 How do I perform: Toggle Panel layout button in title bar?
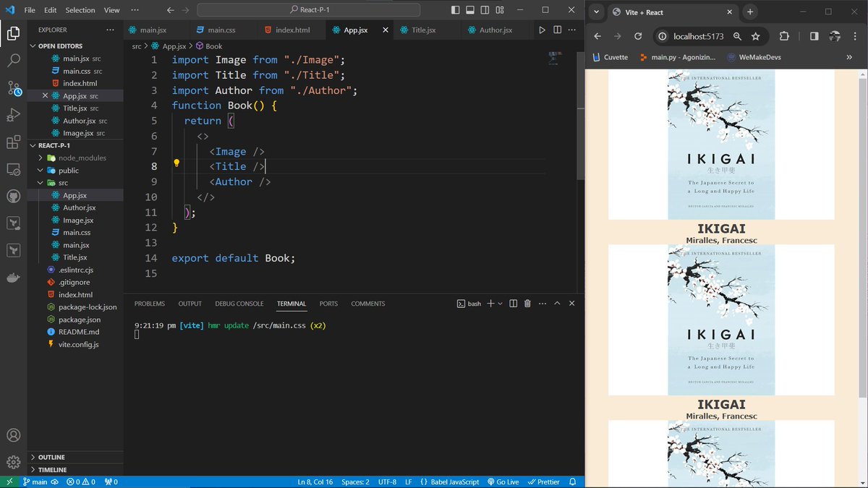point(469,10)
